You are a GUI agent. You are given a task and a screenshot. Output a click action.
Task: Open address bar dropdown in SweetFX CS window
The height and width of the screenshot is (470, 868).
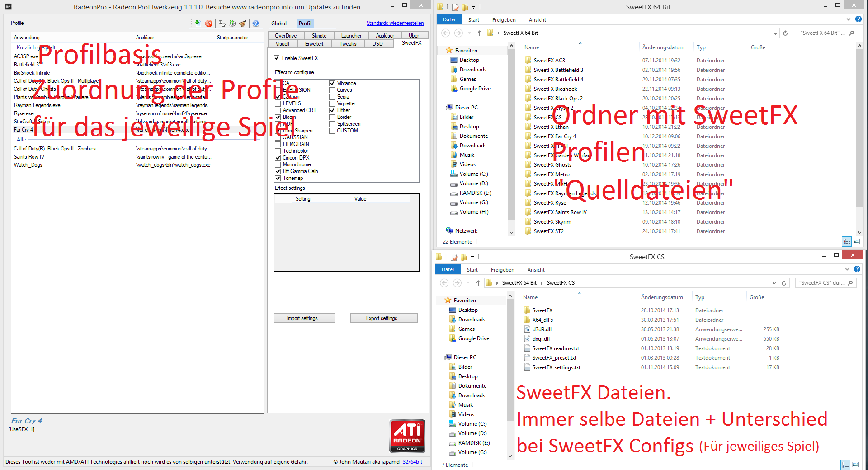[774, 283]
